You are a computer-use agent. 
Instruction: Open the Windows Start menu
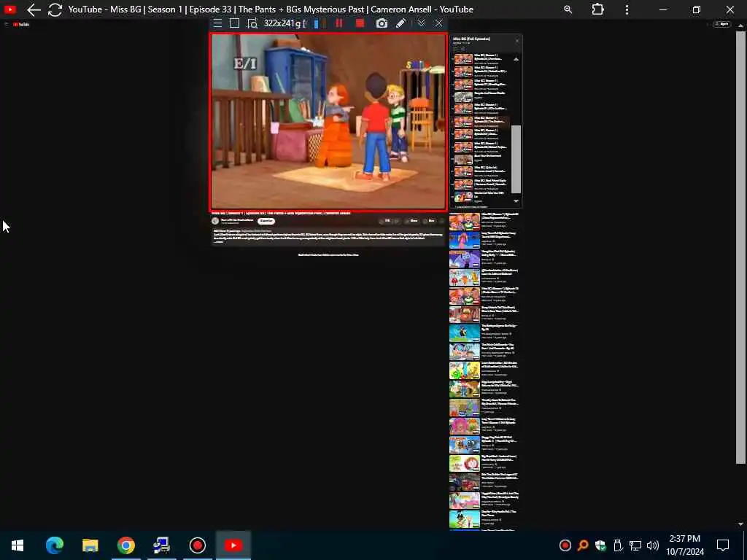point(18,545)
